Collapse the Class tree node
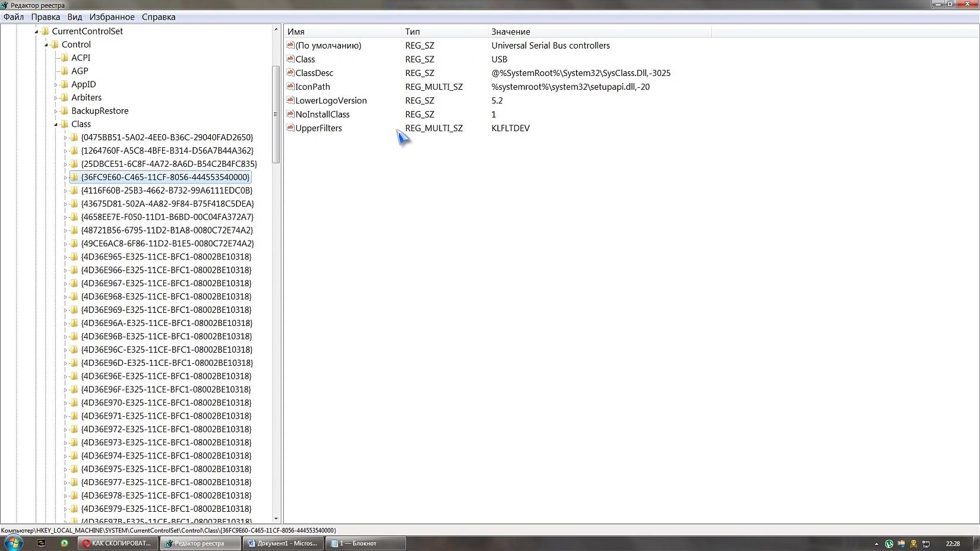This screenshot has width=980, height=551. [x=56, y=124]
